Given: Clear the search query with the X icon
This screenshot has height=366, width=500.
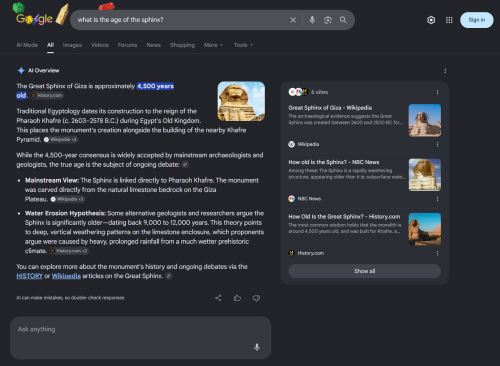Looking at the screenshot, I should [293, 20].
